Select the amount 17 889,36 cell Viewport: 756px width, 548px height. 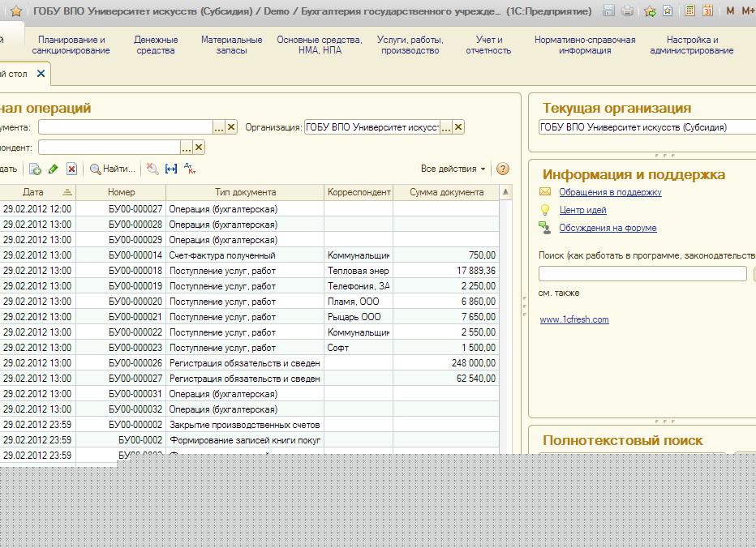coord(446,271)
